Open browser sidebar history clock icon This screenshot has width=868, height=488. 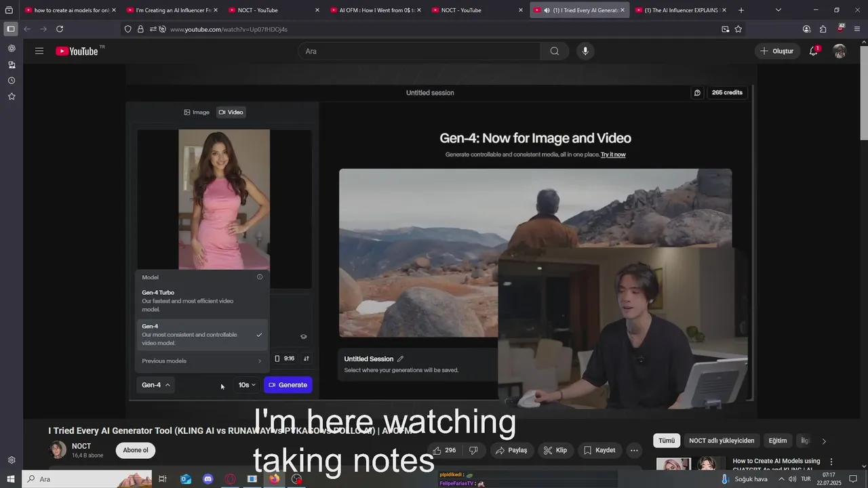tap(12, 81)
